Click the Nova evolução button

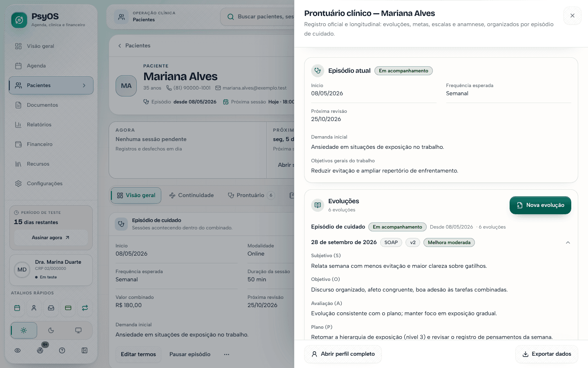[540, 205]
